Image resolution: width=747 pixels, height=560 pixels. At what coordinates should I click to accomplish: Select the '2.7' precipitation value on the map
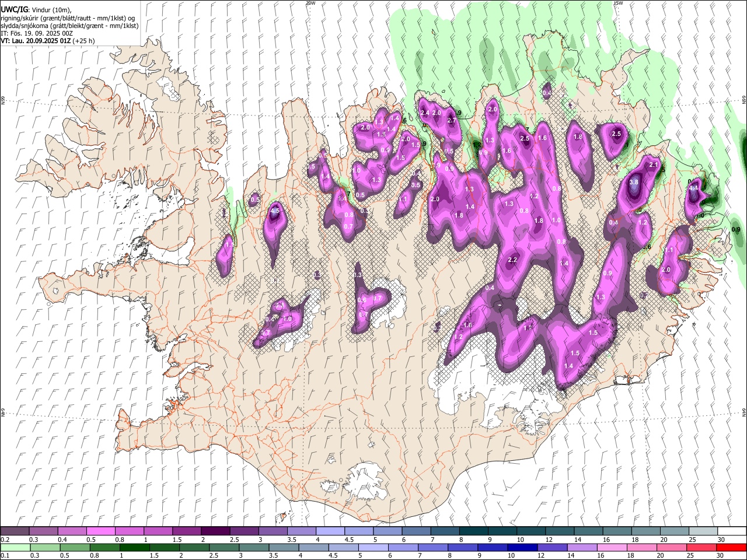(x=451, y=120)
